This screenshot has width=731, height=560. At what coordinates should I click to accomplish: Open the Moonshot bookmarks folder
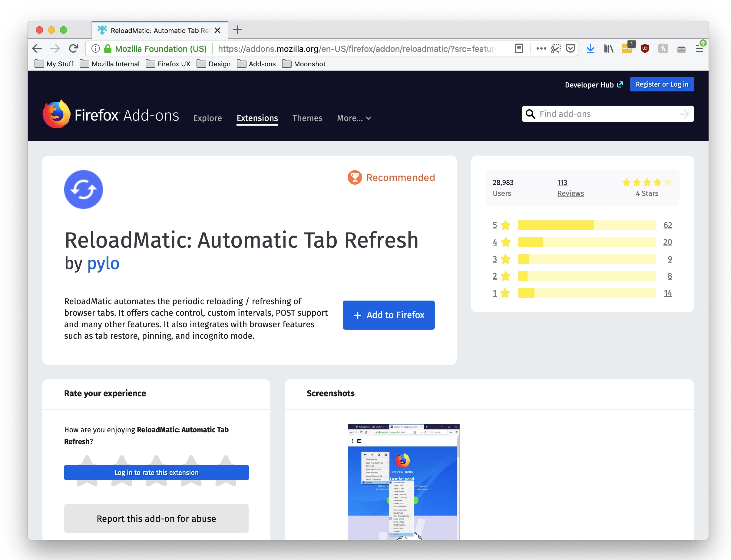pyautogui.click(x=304, y=64)
